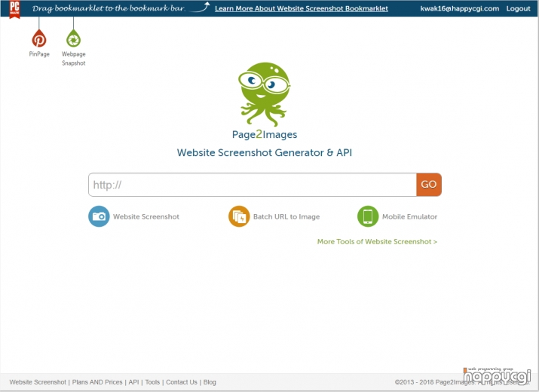The width and height of the screenshot is (539, 392).
Task: Click the green octopus Page2Images logo
Action: [x=265, y=94]
